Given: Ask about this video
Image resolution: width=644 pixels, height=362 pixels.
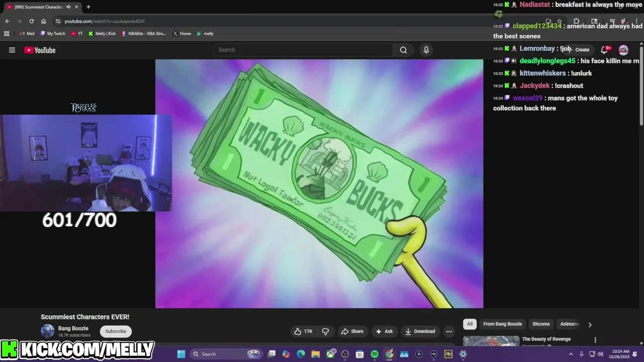Looking at the screenshot, I should [x=384, y=331].
